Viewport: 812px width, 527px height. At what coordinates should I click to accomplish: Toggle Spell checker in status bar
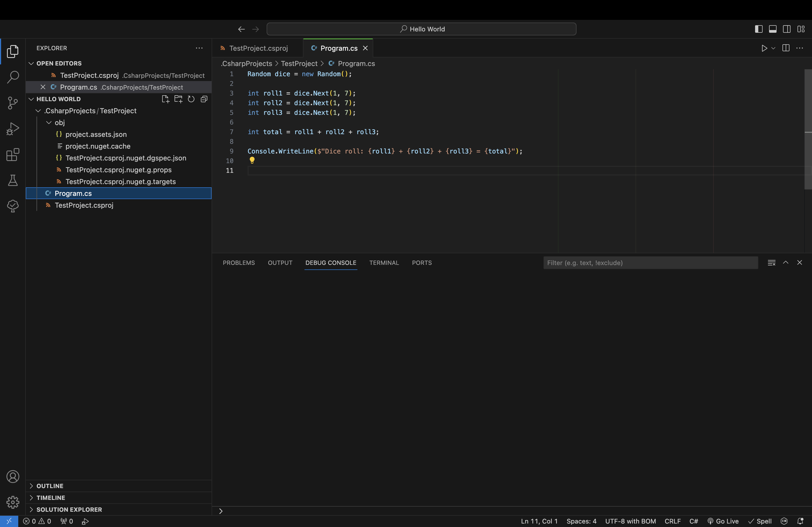(760, 521)
